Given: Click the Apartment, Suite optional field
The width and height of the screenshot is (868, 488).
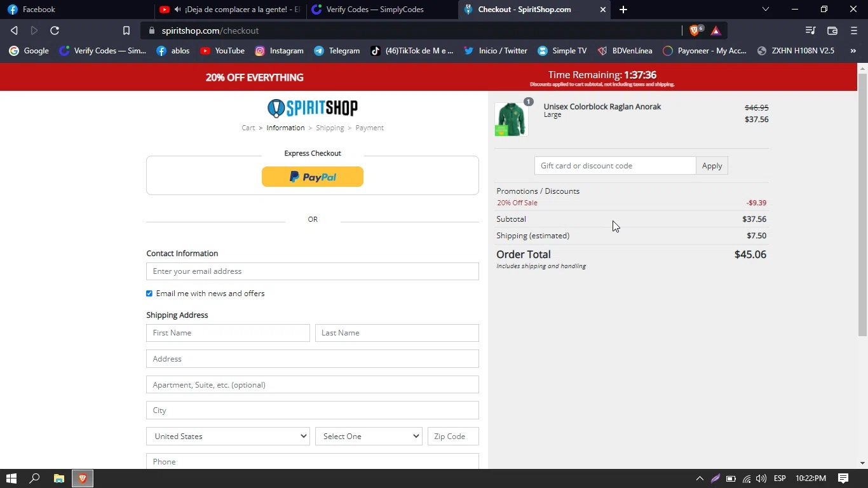Looking at the screenshot, I should click(313, 385).
